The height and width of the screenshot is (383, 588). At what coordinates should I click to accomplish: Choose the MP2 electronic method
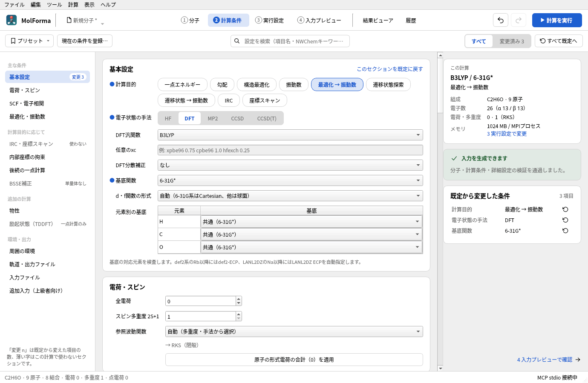pyautogui.click(x=213, y=118)
